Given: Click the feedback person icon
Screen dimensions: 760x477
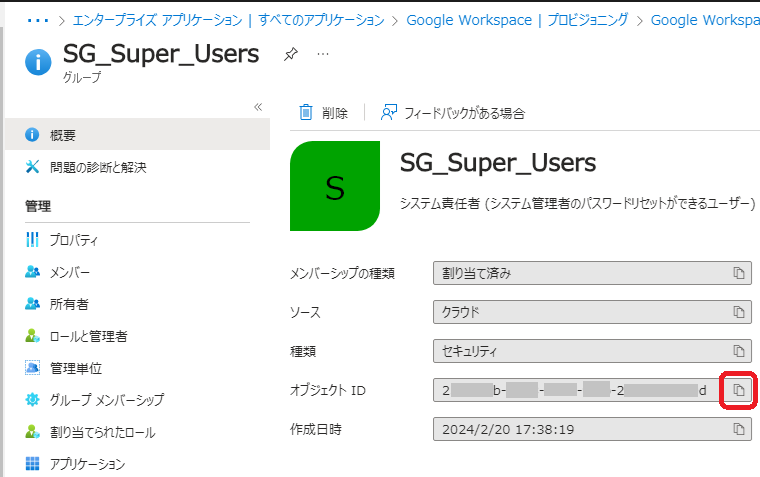Looking at the screenshot, I should 389,112.
